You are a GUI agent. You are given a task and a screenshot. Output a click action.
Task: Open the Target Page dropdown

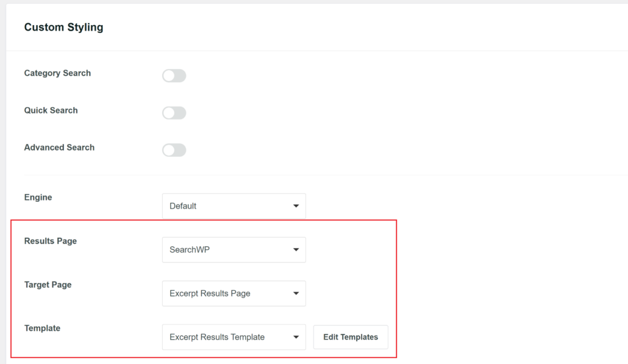(234, 293)
